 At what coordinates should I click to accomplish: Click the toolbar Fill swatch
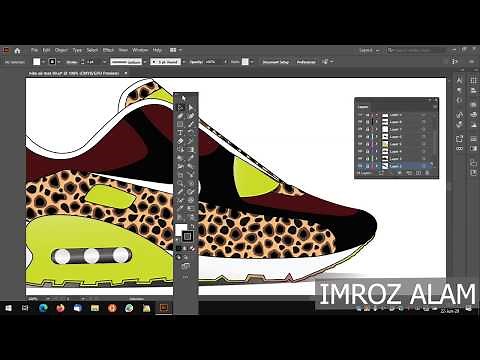pos(180,229)
